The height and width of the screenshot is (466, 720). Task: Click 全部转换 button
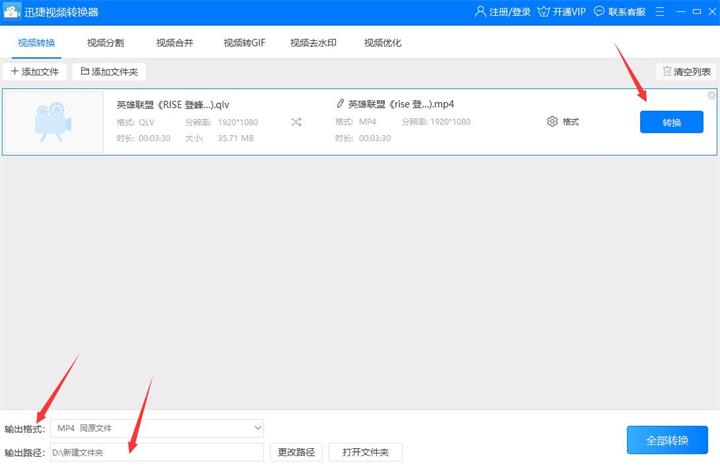(x=667, y=440)
